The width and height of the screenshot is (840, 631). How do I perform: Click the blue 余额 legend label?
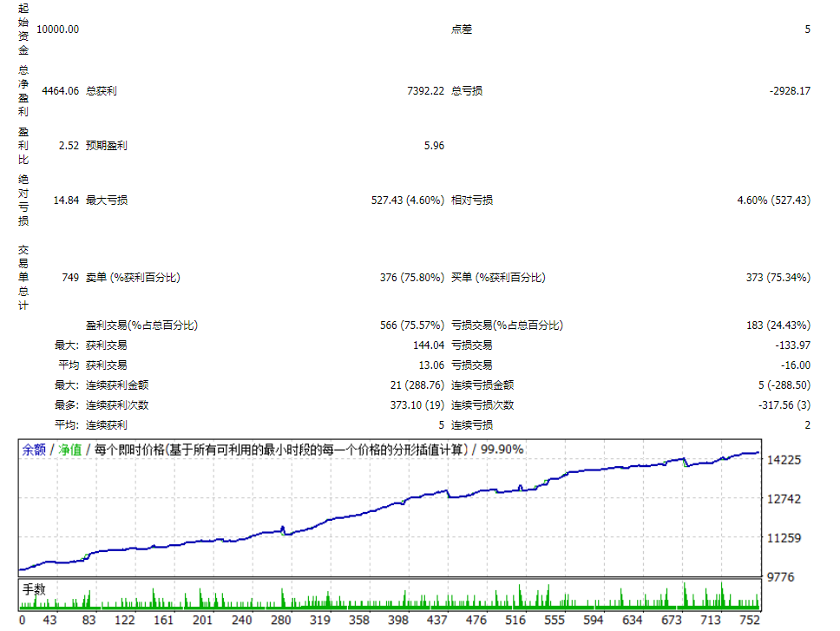[x=34, y=450]
